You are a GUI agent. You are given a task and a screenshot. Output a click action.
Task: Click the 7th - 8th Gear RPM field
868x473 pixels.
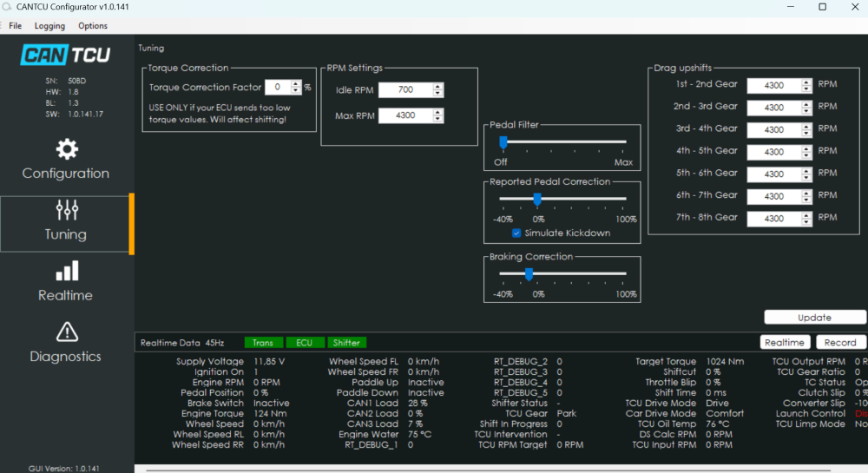pos(772,219)
